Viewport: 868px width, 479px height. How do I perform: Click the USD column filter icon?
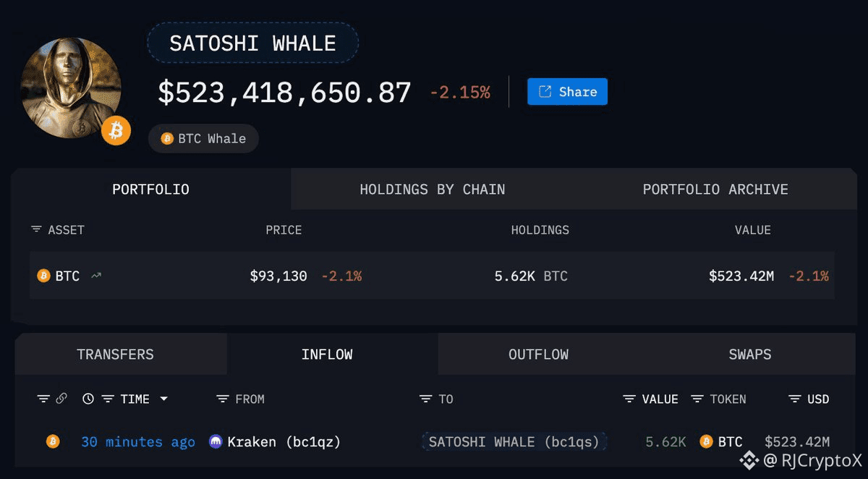[x=795, y=399]
